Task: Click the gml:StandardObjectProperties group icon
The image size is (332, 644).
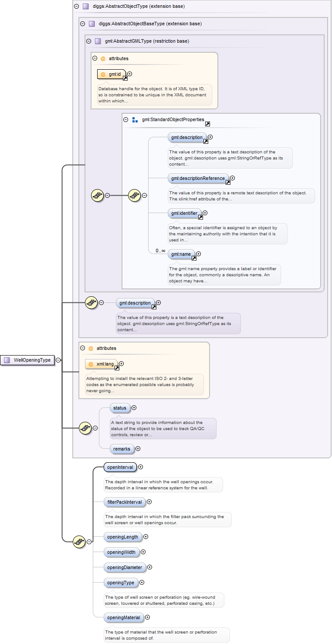Action: pos(135,119)
